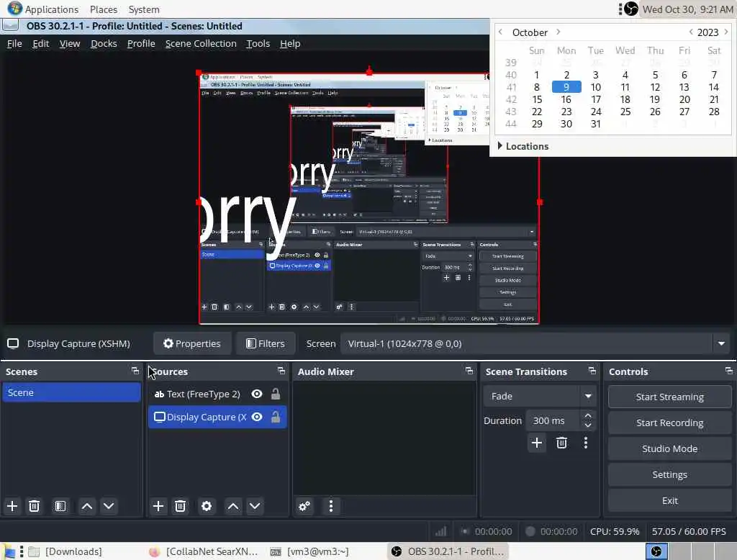The height and width of the screenshot is (560, 737).
Task: Open the Profile menu
Action: pyautogui.click(x=141, y=44)
